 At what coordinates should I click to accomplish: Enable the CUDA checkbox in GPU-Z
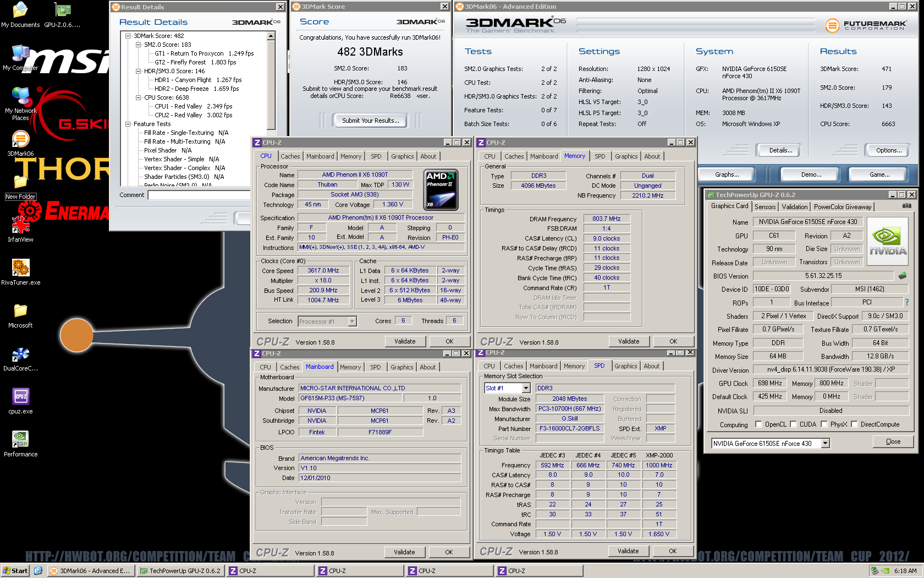793,424
